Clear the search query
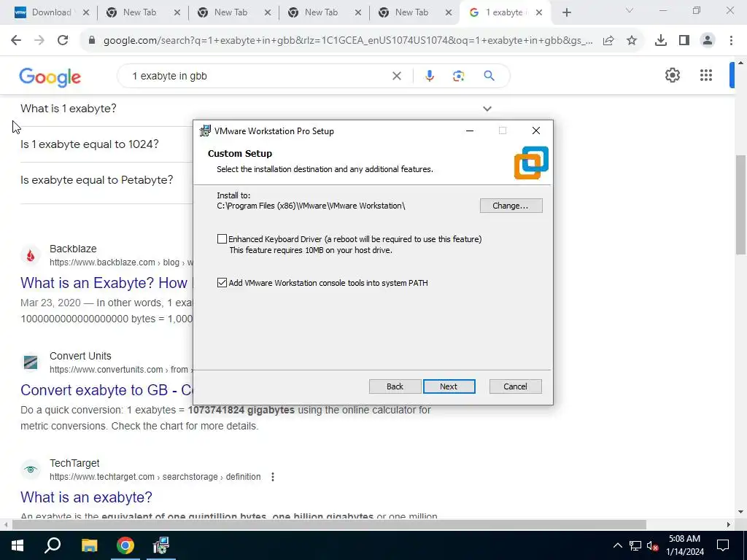Image resolution: width=747 pixels, height=560 pixels. [x=396, y=76]
